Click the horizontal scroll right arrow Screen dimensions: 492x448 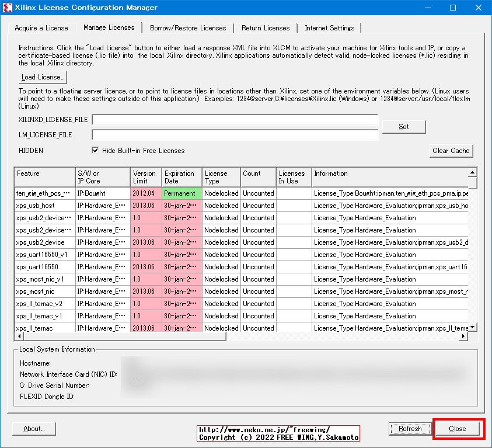click(x=463, y=336)
